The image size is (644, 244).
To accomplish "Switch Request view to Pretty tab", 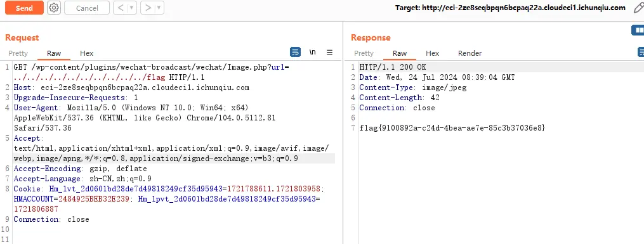I will tap(18, 53).
